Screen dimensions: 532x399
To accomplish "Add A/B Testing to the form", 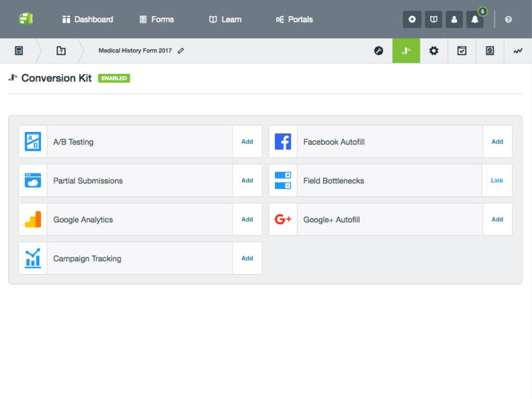I will [x=247, y=142].
